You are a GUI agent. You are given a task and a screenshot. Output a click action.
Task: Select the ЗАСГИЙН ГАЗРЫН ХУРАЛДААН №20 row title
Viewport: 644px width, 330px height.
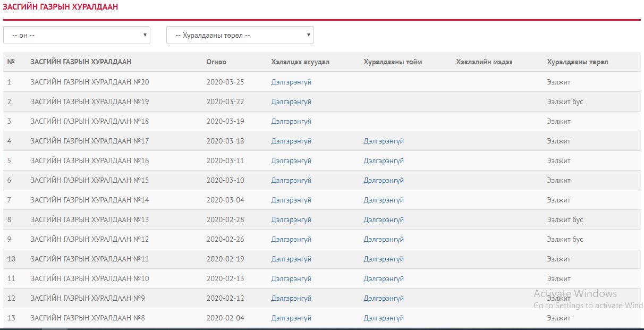pos(90,82)
